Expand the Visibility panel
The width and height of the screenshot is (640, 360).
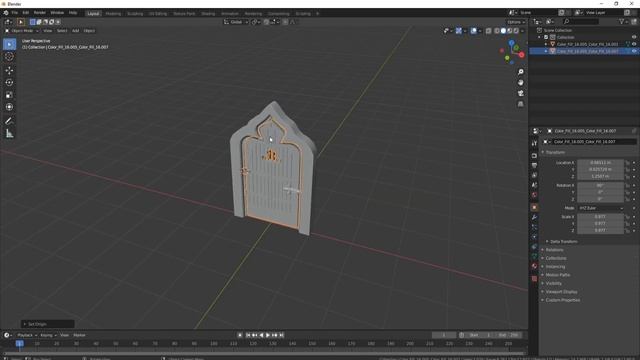tap(553, 283)
